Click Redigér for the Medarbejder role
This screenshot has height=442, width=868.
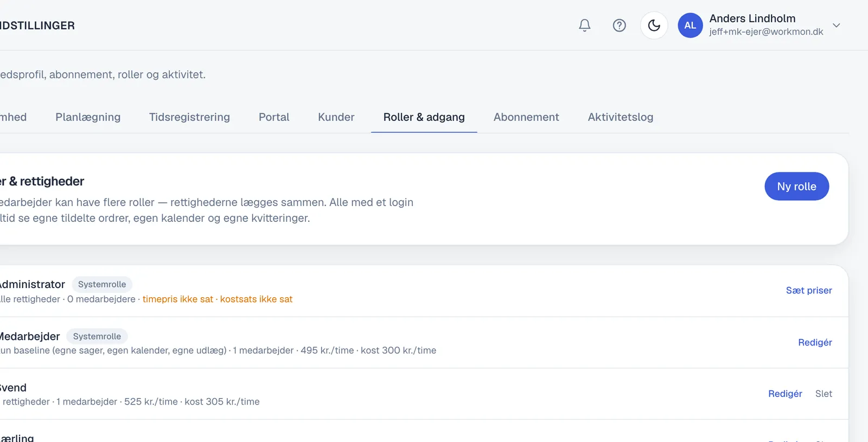815,343
